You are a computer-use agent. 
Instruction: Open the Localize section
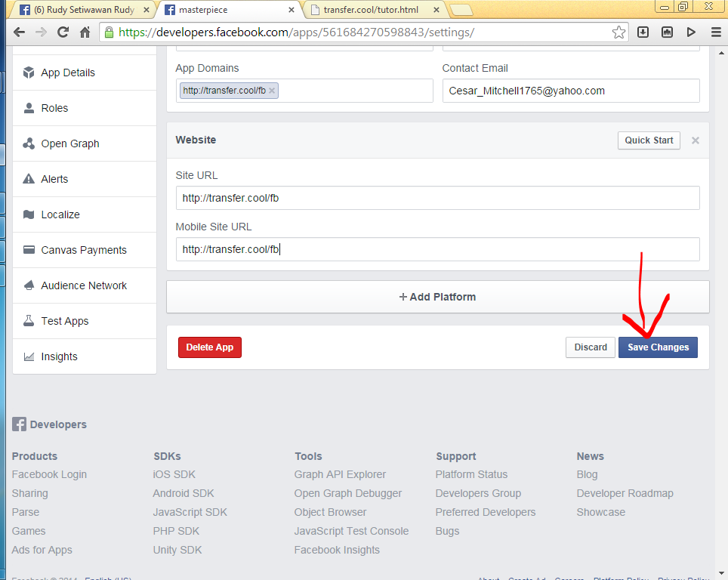coord(85,214)
